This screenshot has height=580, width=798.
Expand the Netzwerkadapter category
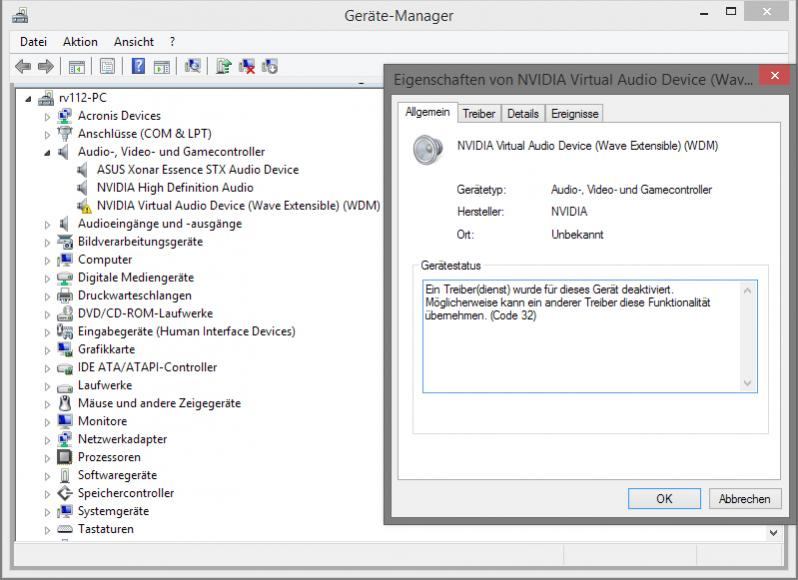pyautogui.click(x=47, y=440)
